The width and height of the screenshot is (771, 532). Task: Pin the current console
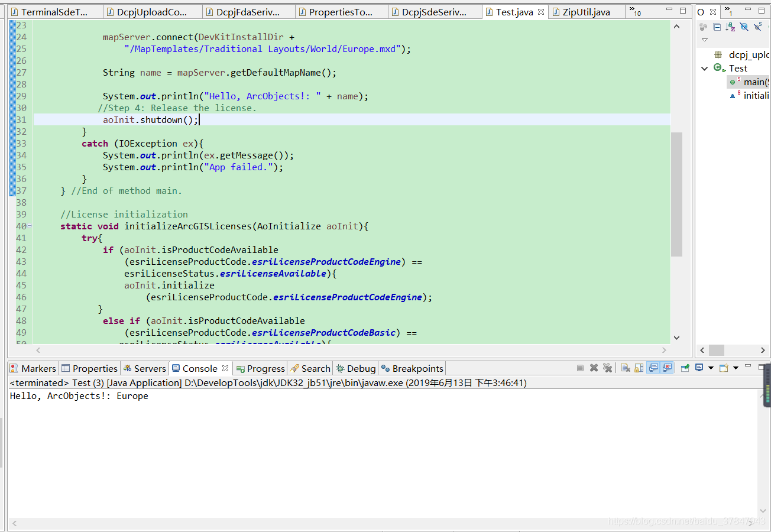pyautogui.click(x=686, y=368)
